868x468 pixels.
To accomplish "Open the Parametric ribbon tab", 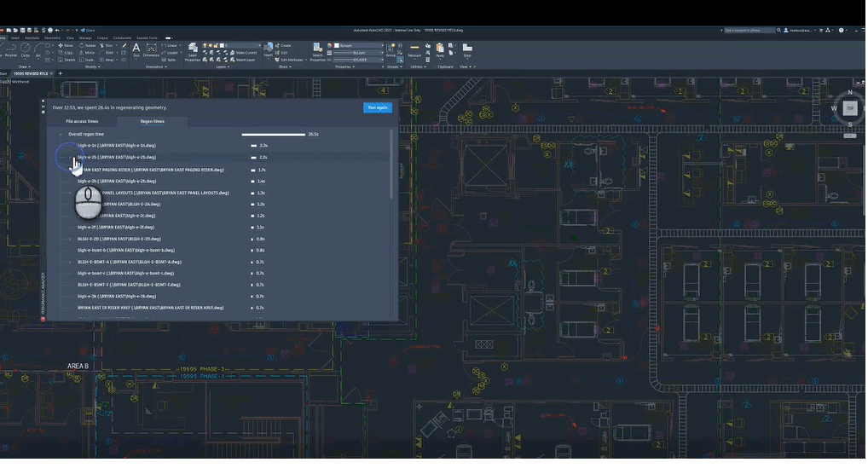I will pos(53,38).
